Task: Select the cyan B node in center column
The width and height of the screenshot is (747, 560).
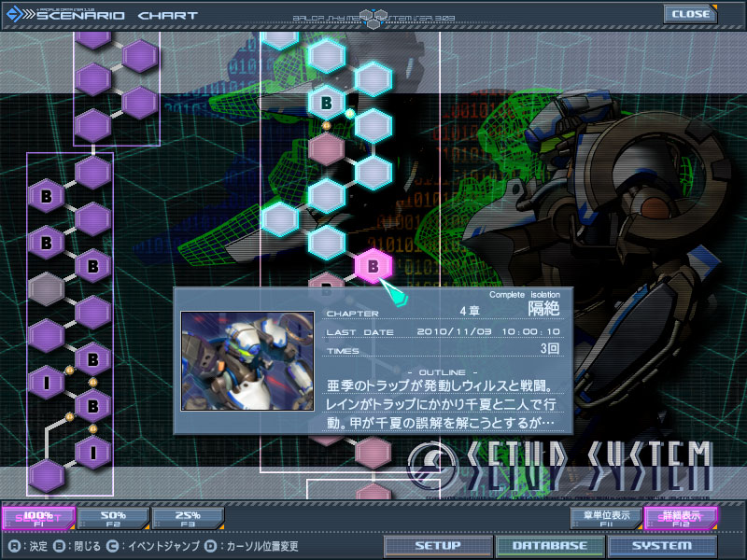Action: pos(326,103)
